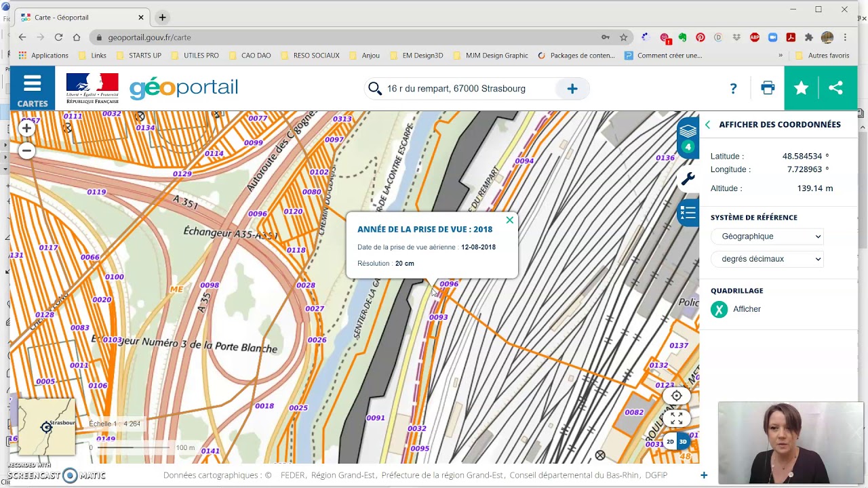Open the Evernote extension
The height and width of the screenshot is (488, 868).
(682, 37)
